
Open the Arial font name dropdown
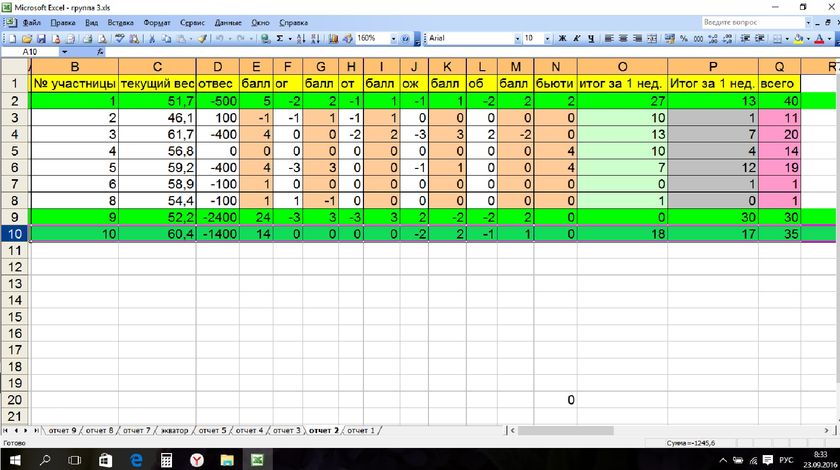(518, 39)
